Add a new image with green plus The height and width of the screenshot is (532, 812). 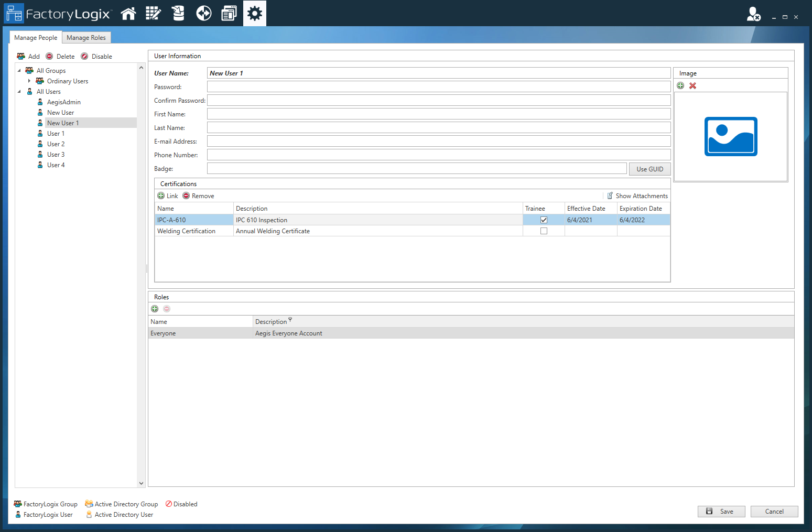point(680,86)
